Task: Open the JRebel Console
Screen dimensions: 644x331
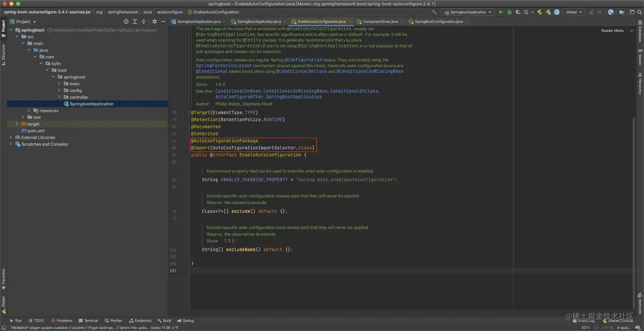Action: (x=618, y=321)
